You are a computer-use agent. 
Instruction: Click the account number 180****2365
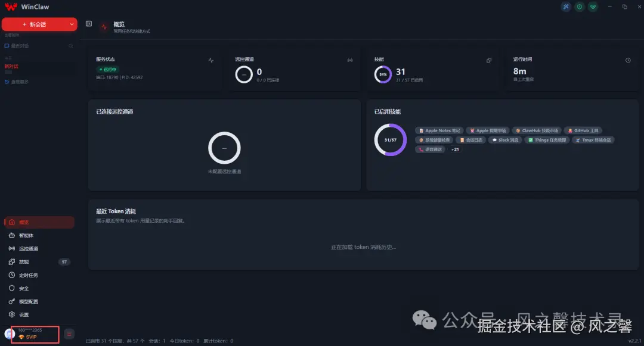(30, 330)
